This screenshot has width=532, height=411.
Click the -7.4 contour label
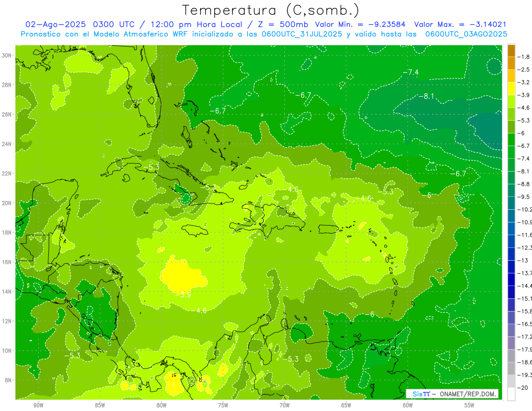(x=411, y=72)
